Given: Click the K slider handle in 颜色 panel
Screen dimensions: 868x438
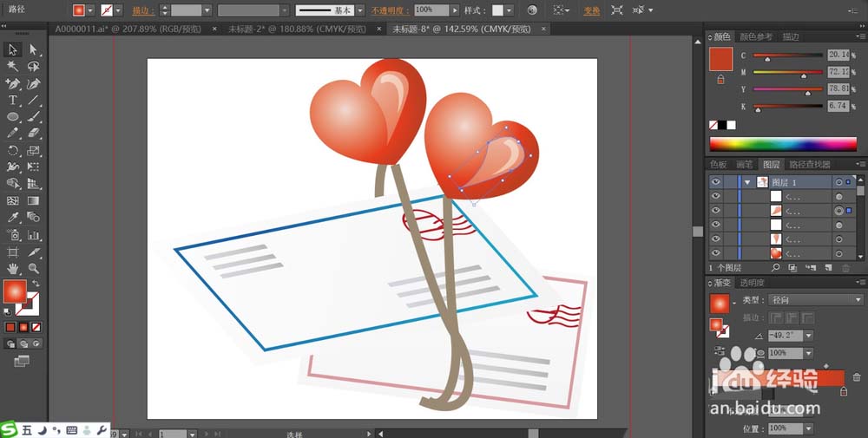Looking at the screenshot, I should 758,110.
